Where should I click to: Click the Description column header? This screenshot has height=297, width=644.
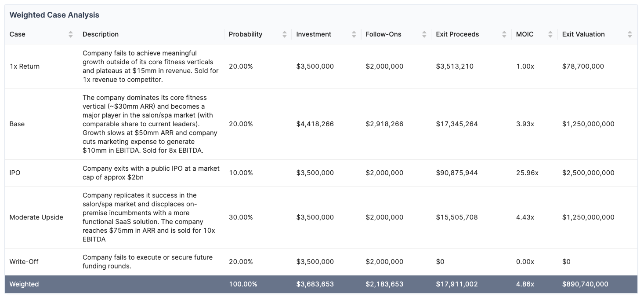pyautogui.click(x=101, y=34)
